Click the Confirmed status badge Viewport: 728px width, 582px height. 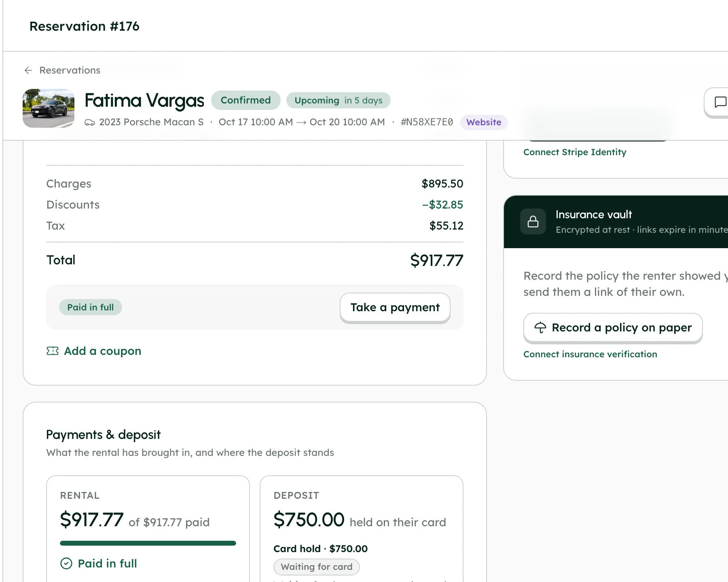245,100
